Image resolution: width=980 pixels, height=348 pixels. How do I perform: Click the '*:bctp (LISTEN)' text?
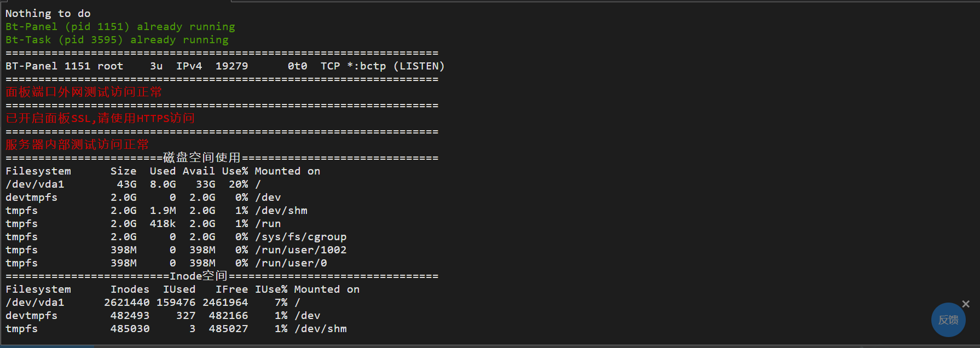pos(396,66)
